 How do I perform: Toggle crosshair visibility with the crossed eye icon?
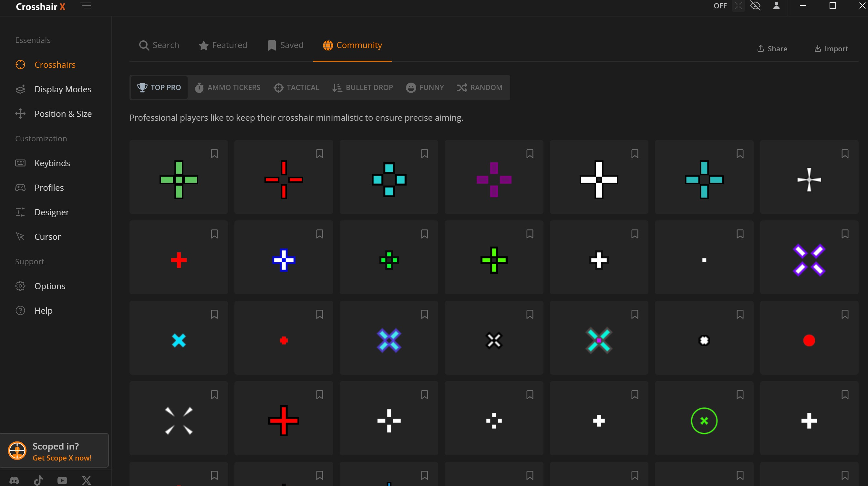[755, 6]
